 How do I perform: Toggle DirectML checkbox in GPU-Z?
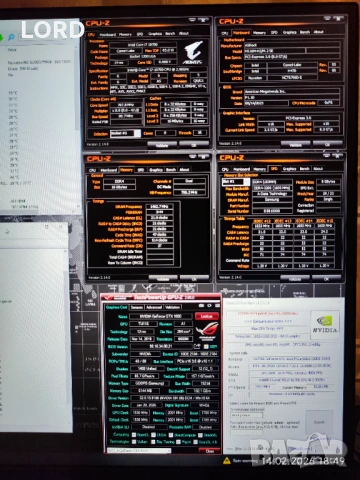(x=201, y=435)
